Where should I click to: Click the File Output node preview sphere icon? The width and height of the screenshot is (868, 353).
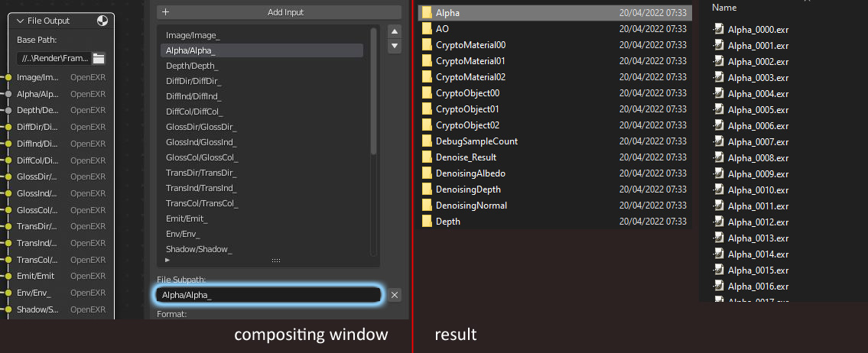102,21
